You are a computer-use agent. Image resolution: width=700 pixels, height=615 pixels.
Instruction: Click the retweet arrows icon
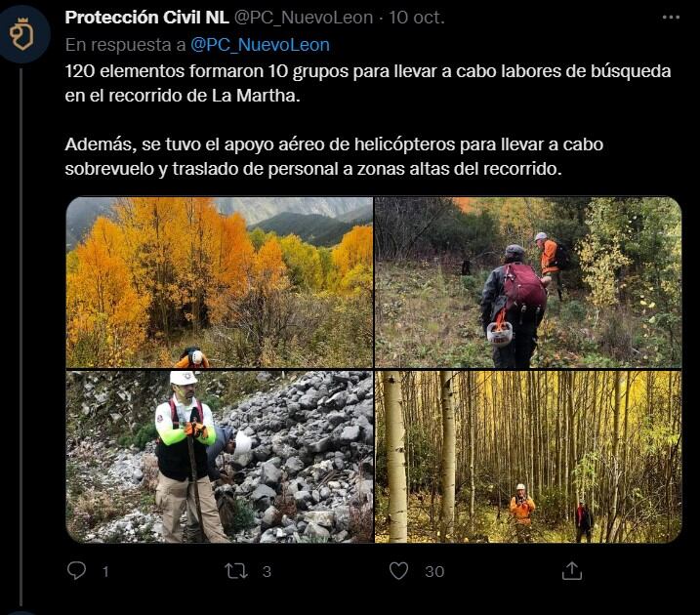coord(235,571)
